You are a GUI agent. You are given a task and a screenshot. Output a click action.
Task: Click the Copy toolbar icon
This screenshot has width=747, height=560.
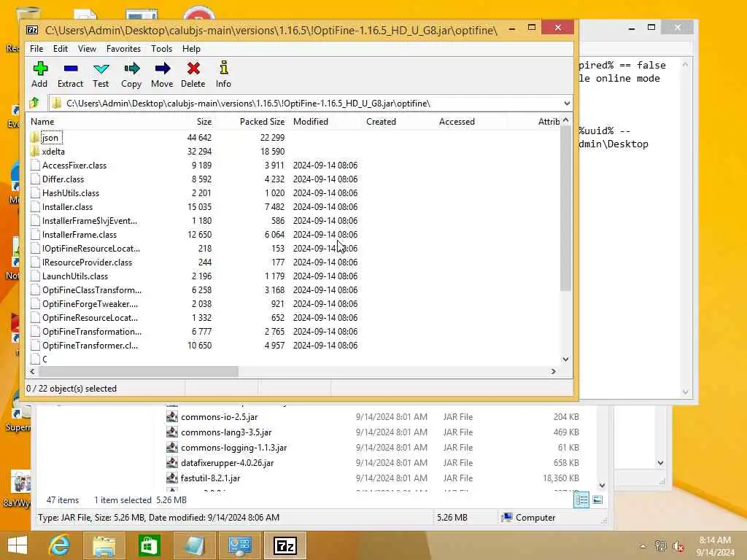[x=131, y=69]
